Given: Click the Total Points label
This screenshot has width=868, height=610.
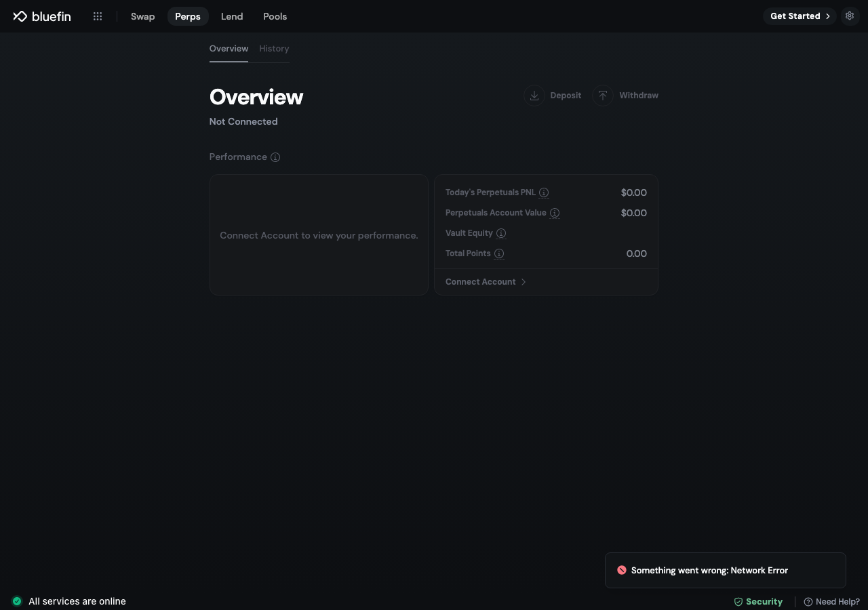Looking at the screenshot, I should 468,253.
